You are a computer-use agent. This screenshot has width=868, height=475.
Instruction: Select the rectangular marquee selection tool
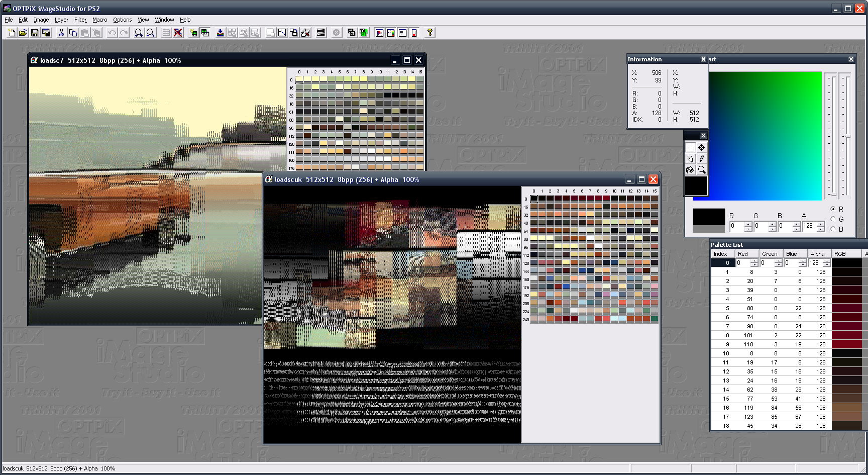tap(690, 148)
